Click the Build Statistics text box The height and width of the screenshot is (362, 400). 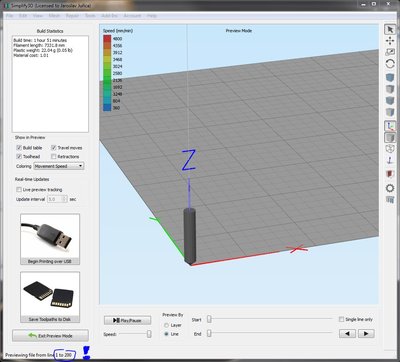[50, 84]
